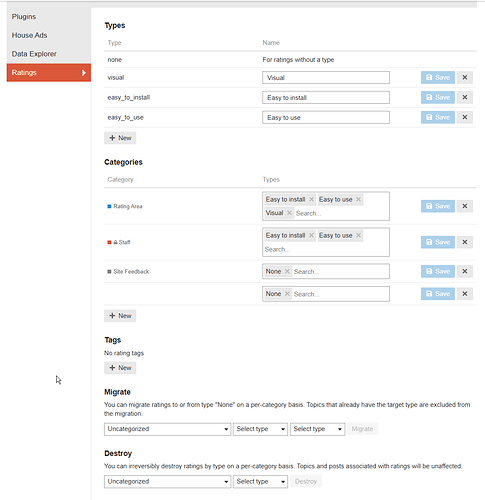
Task: Remove Easy to install tag from Staff
Action: pyautogui.click(x=311, y=235)
